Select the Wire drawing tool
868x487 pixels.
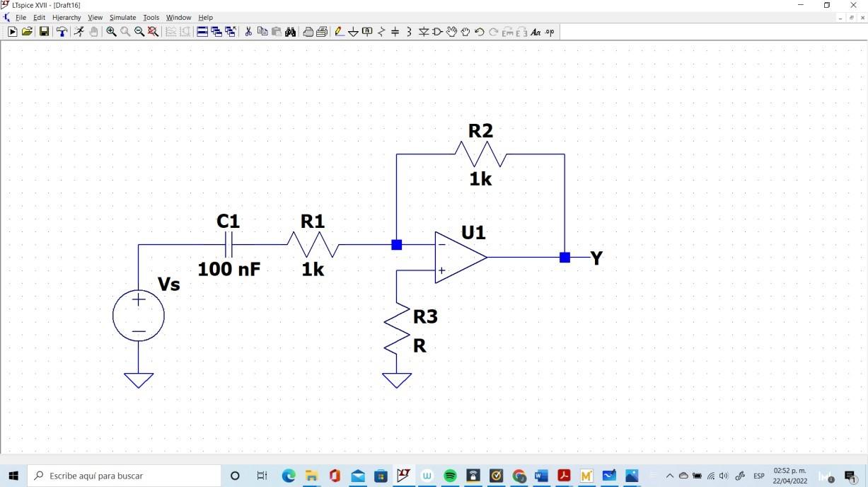click(338, 31)
